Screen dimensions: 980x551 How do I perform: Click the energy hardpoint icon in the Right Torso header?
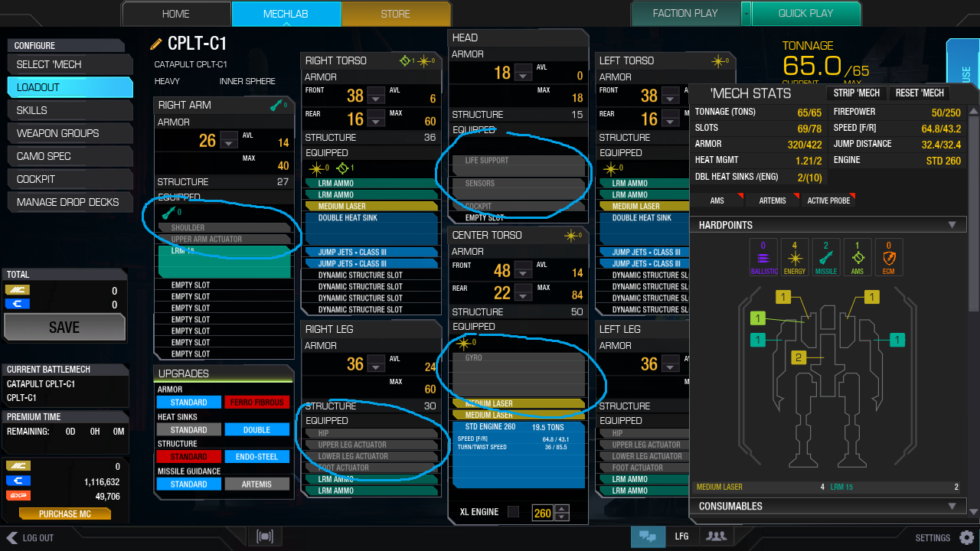pos(423,60)
